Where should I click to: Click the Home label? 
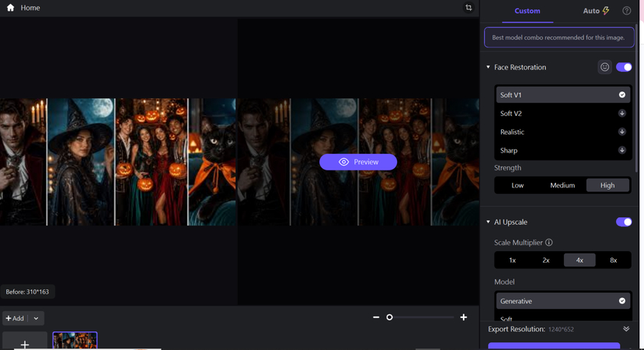coord(30,8)
